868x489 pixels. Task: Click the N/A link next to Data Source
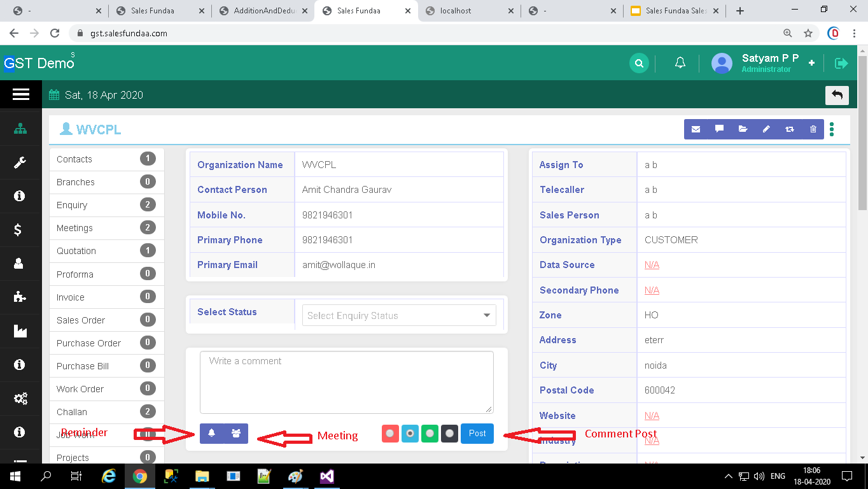[x=652, y=265]
